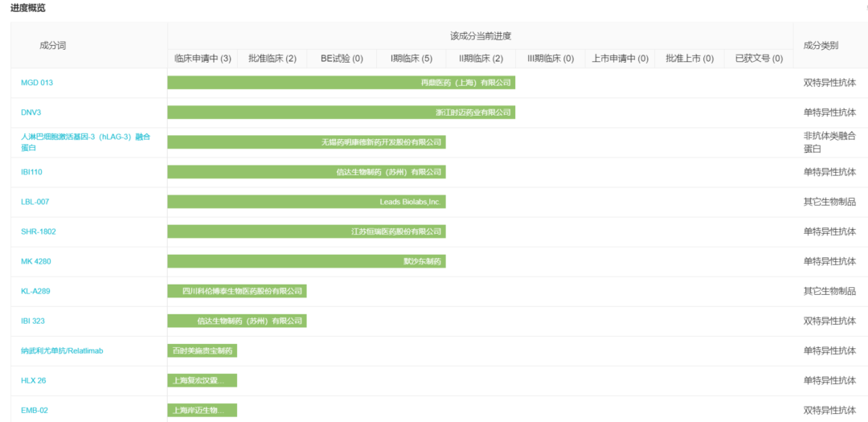The image size is (868, 422).
Task: Click 单特异性抗体 in the HLX 26 row
Action: pyautogui.click(x=829, y=381)
